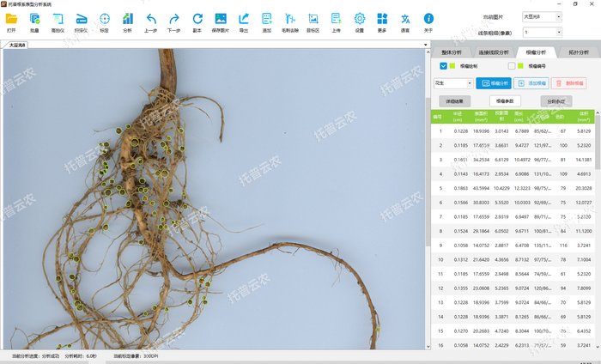This screenshot has width=601, height=364.
Task: Switch to the 整体分析 tab
Action: [x=450, y=52]
